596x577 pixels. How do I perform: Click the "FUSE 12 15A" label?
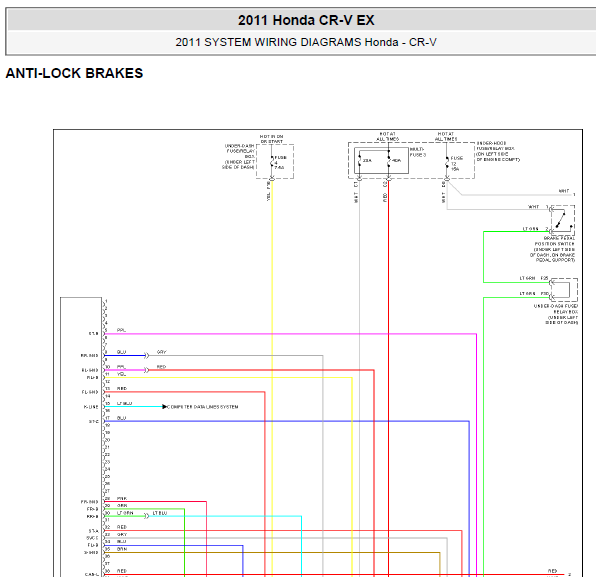click(x=457, y=163)
